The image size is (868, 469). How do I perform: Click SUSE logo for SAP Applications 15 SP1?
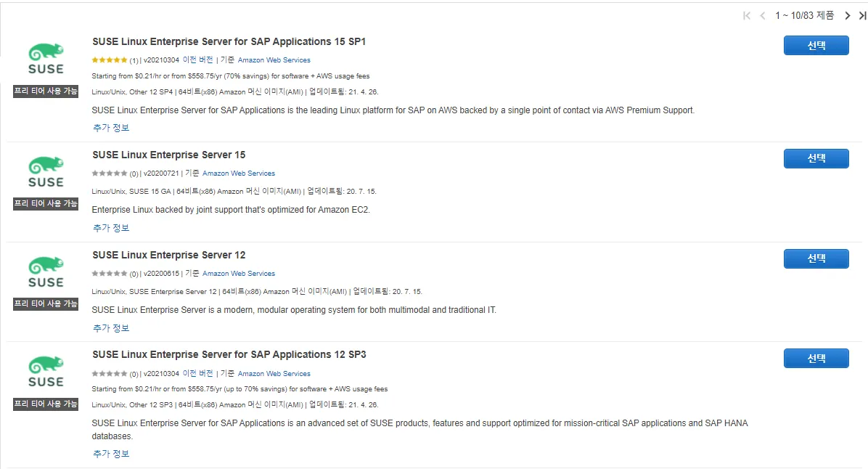click(x=46, y=59)
